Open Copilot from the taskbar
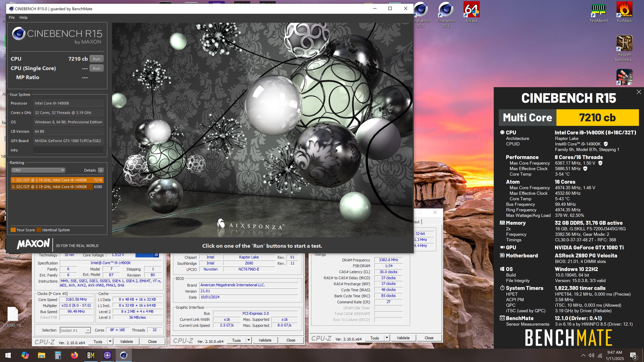The height and width of the screenshot is (362, 644). 25,355
